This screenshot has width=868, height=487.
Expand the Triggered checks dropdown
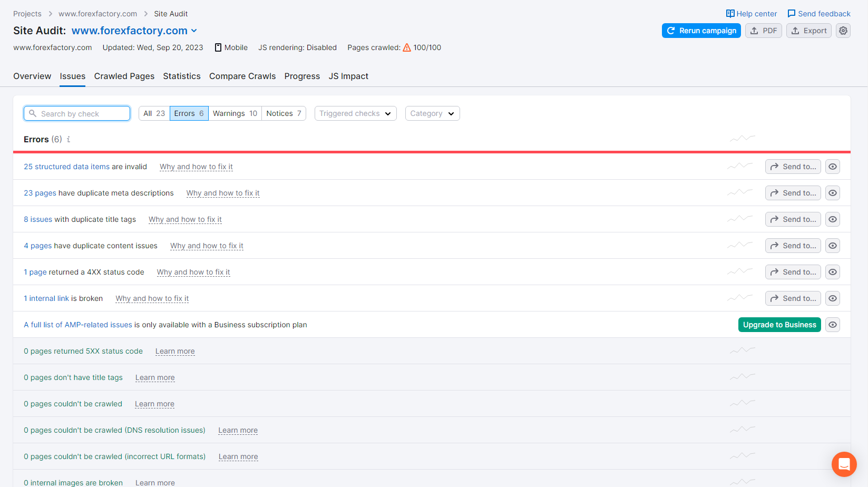[x=356, y=113]
